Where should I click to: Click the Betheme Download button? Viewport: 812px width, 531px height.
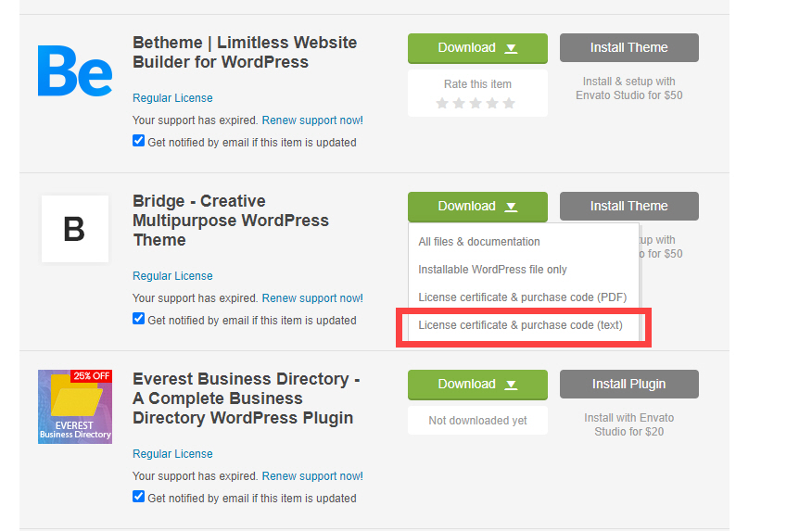(x=477, y=48)
